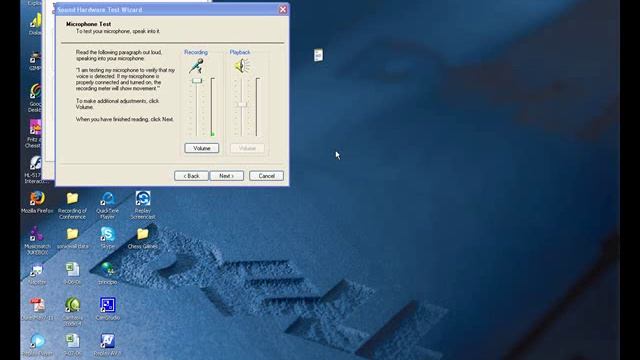Click text "When you have finished reading, click Next"

point(124,119)
